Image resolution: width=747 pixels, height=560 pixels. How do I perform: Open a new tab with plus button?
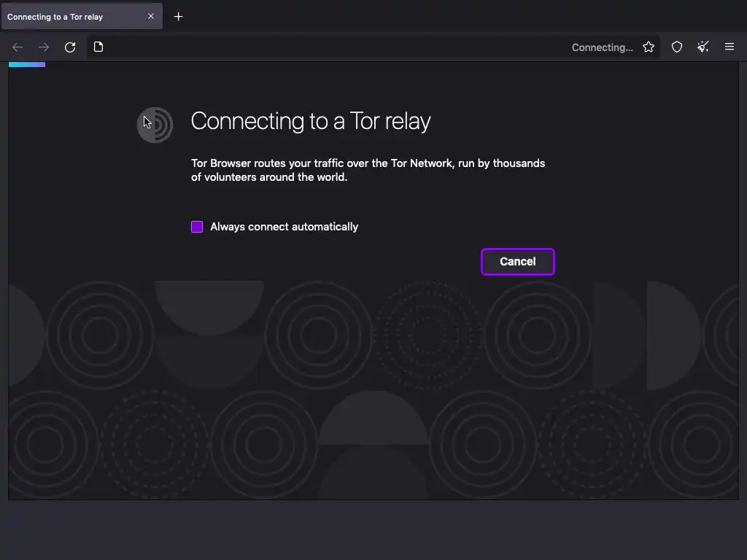178,17
